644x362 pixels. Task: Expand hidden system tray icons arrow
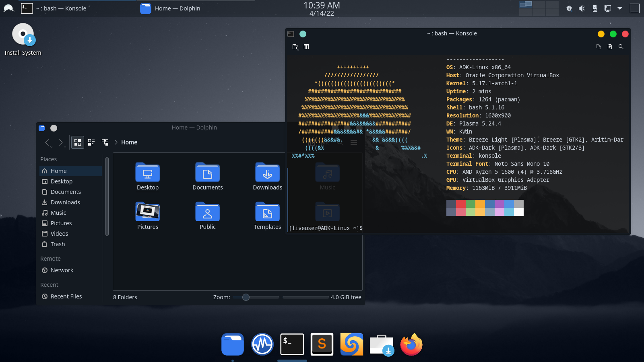[620, 8]
